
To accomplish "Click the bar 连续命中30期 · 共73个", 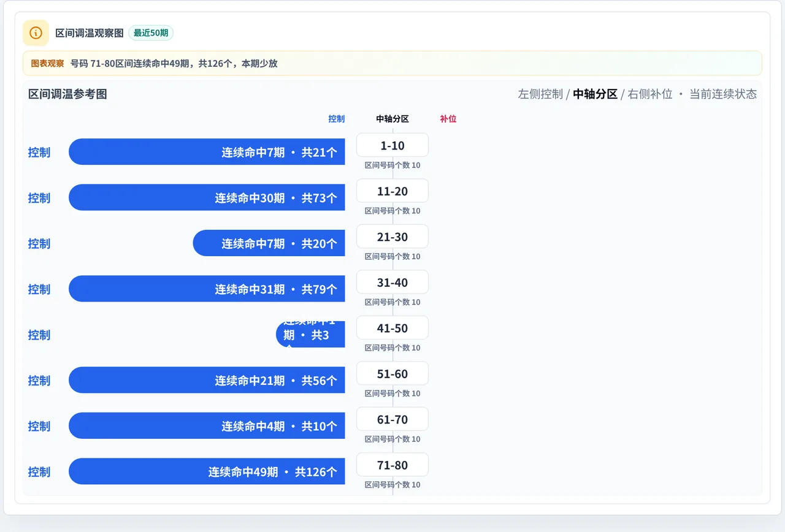I will tap(207, 197).
